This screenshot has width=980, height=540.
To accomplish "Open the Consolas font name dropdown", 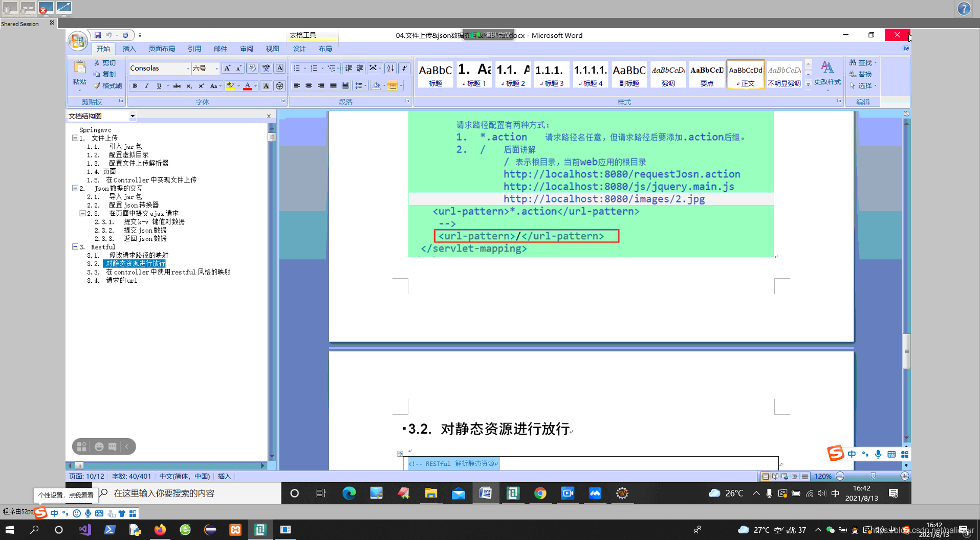I will click(188, 69).
